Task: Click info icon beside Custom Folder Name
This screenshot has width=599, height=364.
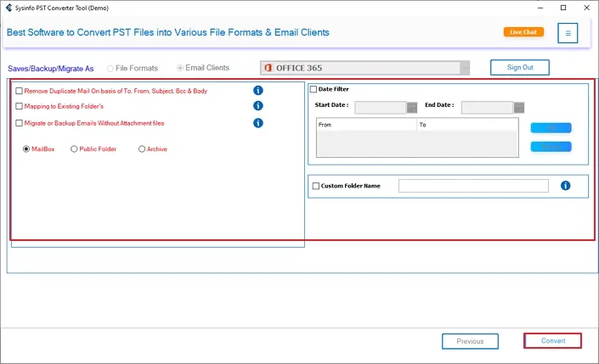Action: pos(565,186)
